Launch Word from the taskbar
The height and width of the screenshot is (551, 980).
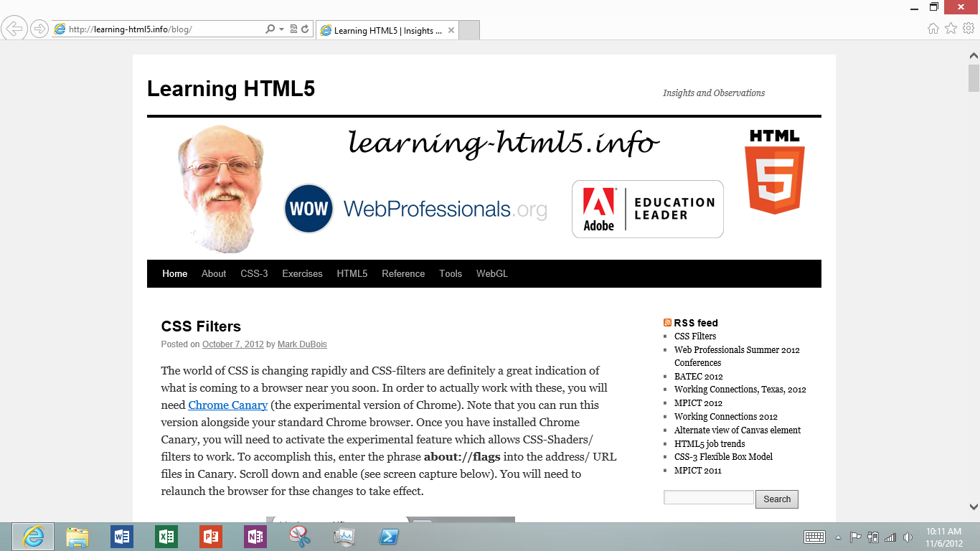pyautogui.click(x=122, y=537)
